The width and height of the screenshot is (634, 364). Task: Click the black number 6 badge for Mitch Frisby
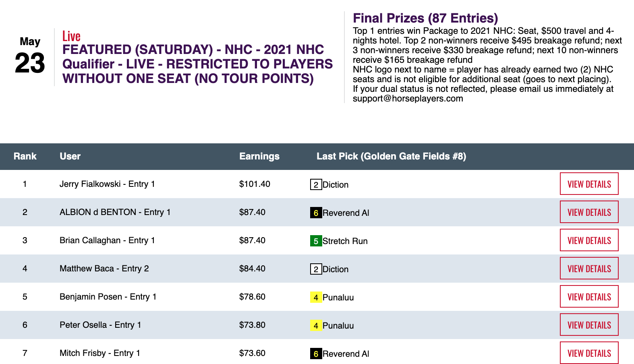point(316,354)
